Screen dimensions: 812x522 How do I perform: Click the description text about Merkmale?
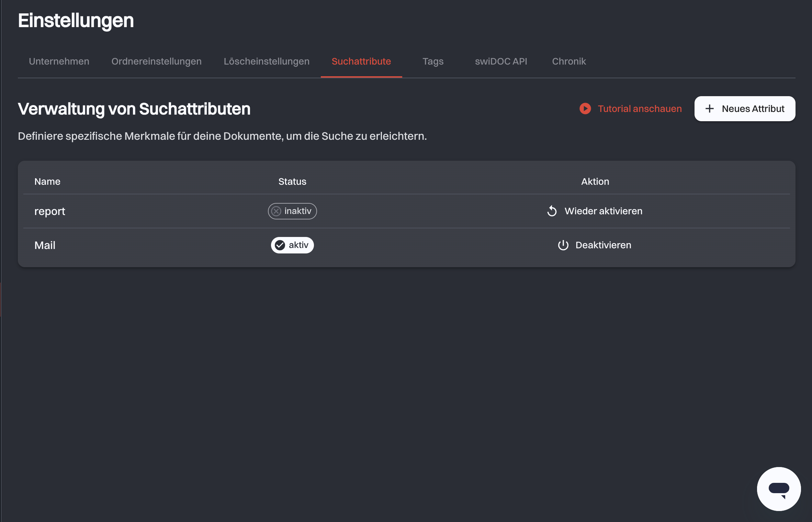click(222, 136)
